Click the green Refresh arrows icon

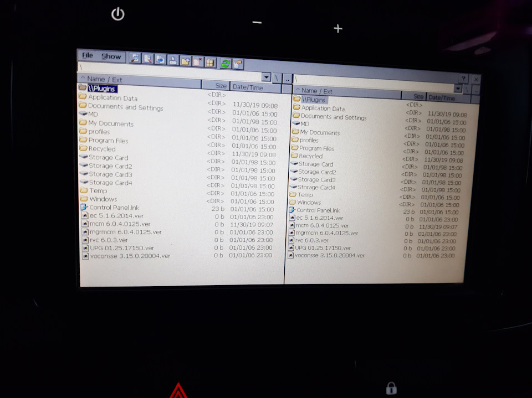(226, 63)
